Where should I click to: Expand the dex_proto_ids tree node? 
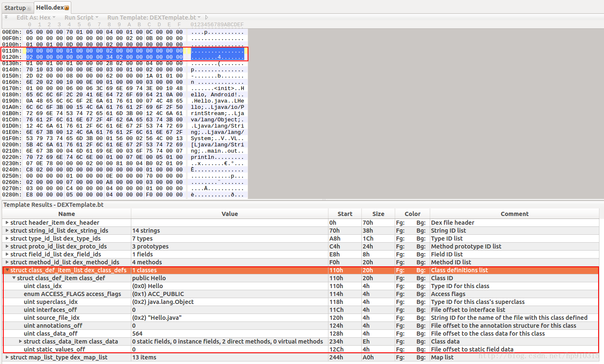point(7,246)
